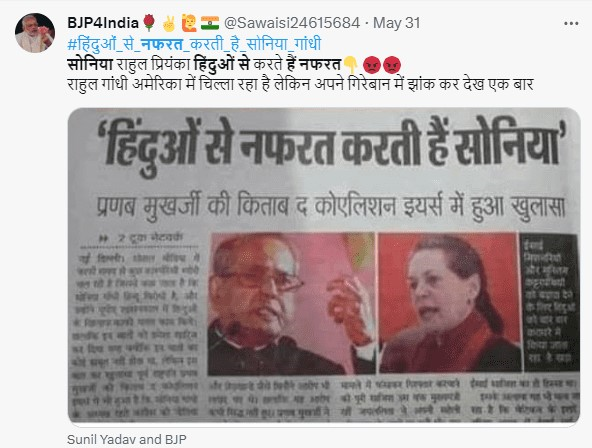Open the May 31 timestamp
Screen dimensions: 592x448
[x=396, y=23]
